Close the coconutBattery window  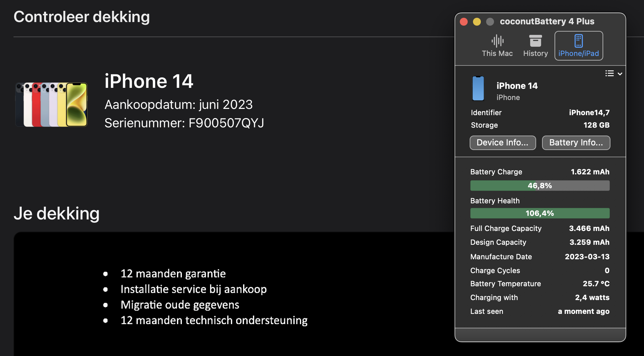(464, 22)
